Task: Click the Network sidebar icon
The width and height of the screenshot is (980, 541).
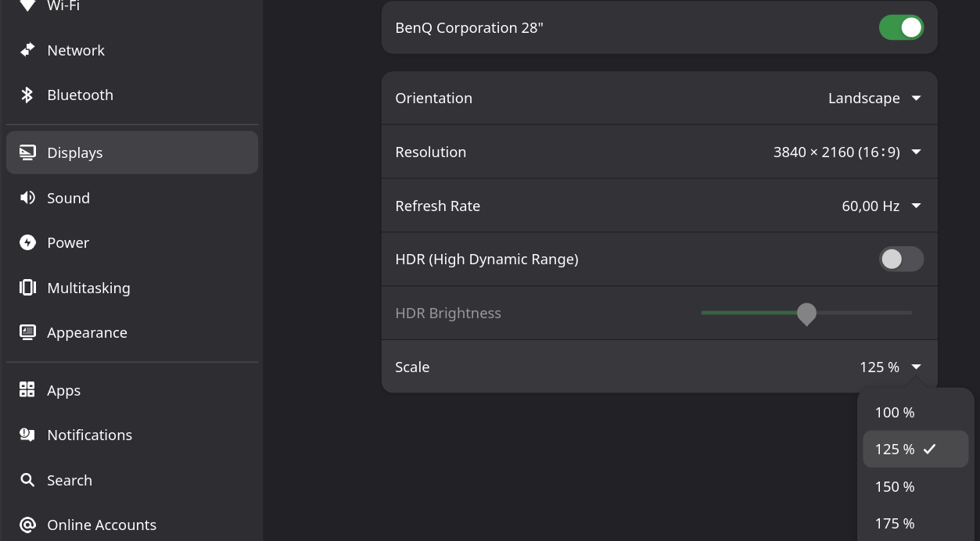Action: pyautogui.click(x=27, y=50)
